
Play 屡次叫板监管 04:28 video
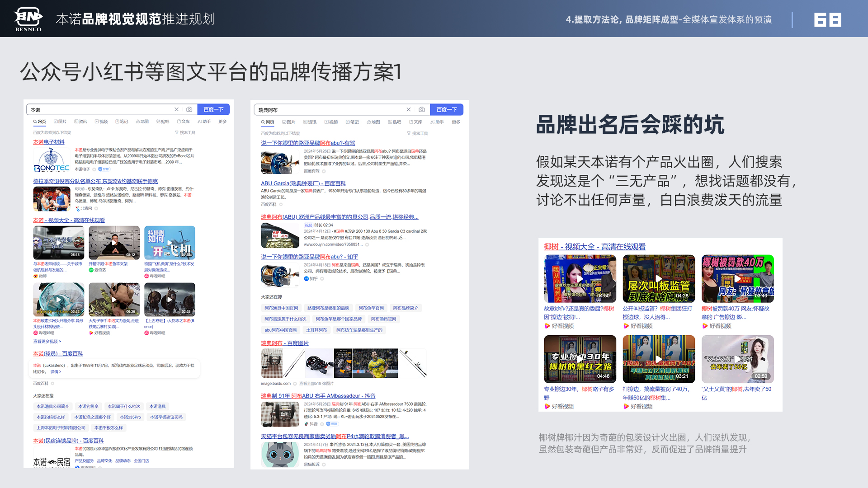pyautogui.click(x=659, y=279)
